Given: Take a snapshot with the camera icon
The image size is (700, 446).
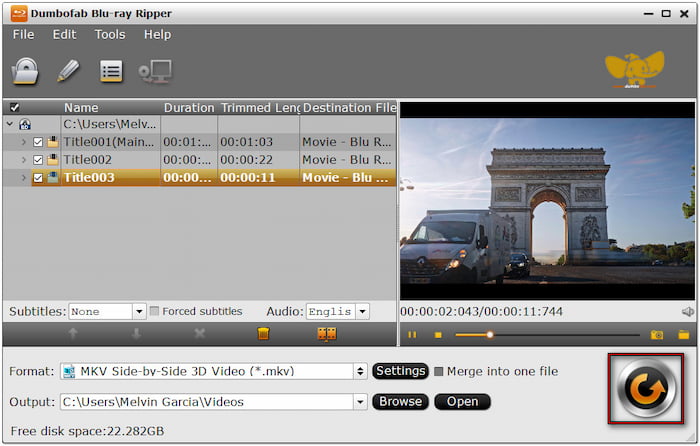Looking at the screenshot, I should [657, 334].
